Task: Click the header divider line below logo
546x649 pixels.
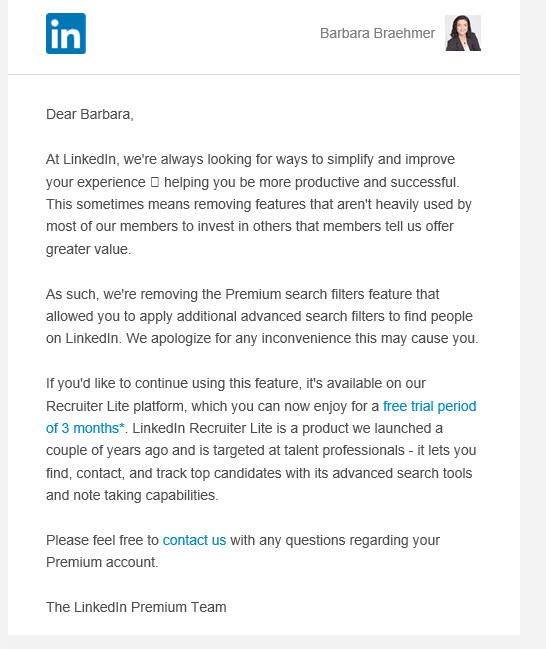Action: click(264, 75)
